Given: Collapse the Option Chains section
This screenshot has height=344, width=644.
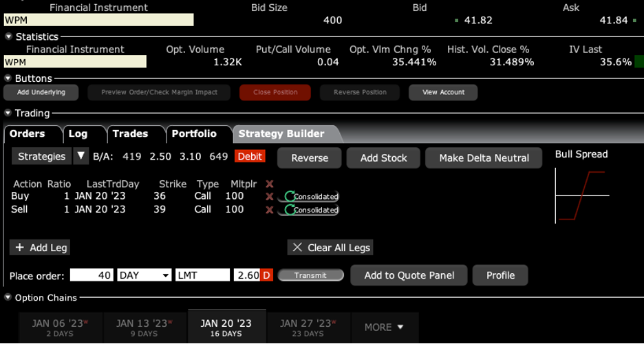Looking at the screenshot, I should tap(8, 298).
